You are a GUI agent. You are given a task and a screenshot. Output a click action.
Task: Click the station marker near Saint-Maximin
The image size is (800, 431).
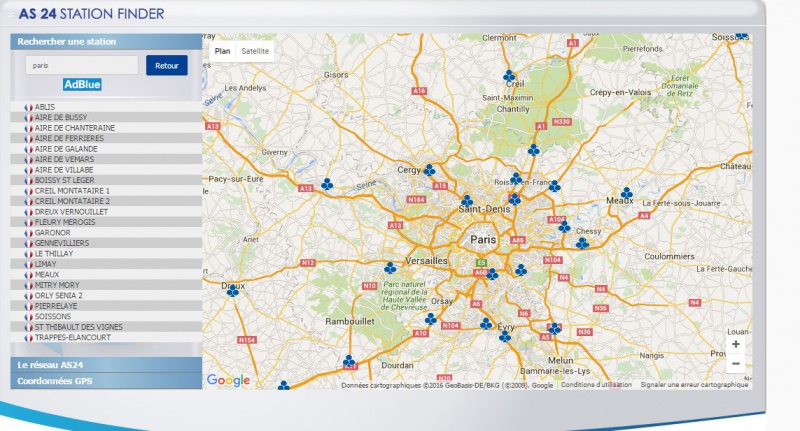[x=509, y=76]
